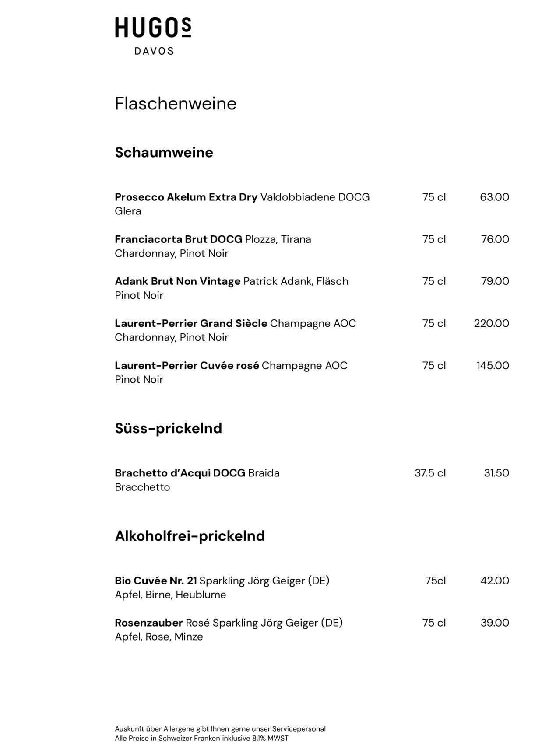Click the Adank Brut Non Vintage entry
This screenshot has height=756, width=535.
177,281
